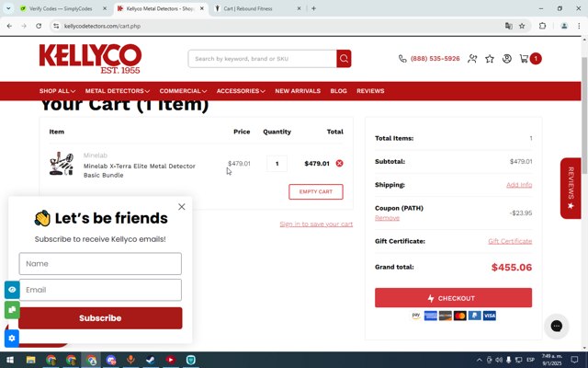Open the account profile icon
The height and width of the screenshot is (368, 588).
(x=506, y=59)
